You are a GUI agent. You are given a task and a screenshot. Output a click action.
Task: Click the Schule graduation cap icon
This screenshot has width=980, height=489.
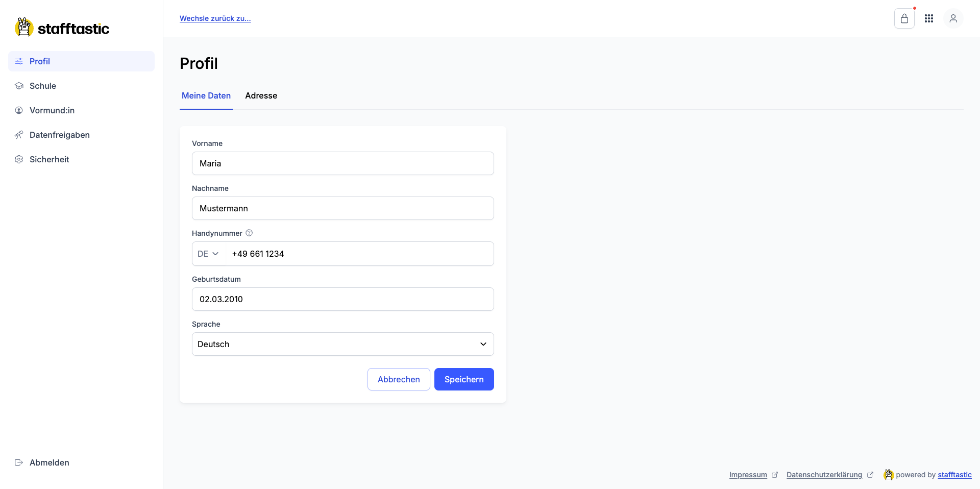coord(19,86)
